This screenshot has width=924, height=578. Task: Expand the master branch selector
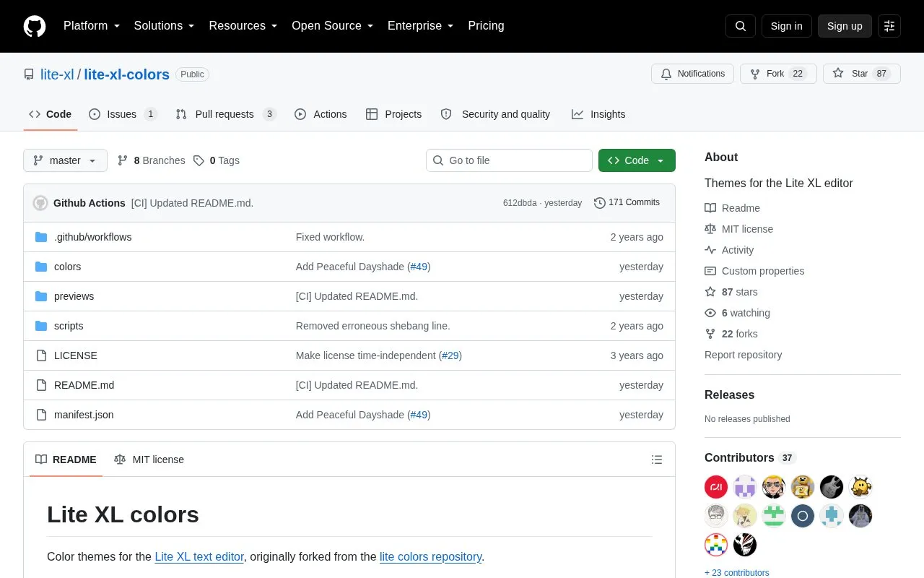click(65, 160)
